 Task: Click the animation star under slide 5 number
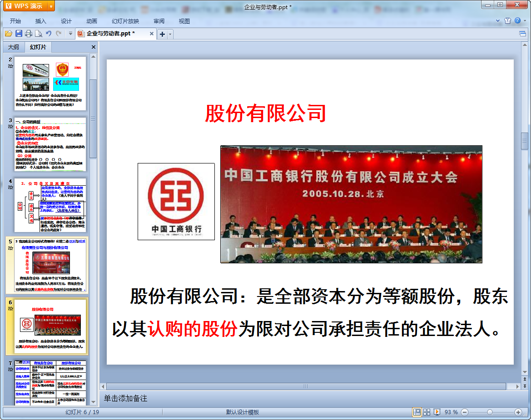10,248
